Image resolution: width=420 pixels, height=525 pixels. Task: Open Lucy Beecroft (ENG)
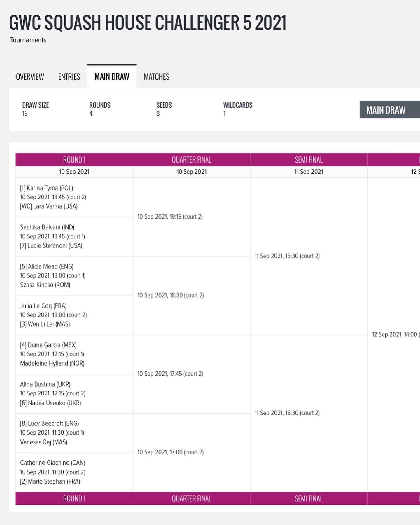[x=50, y=423]
